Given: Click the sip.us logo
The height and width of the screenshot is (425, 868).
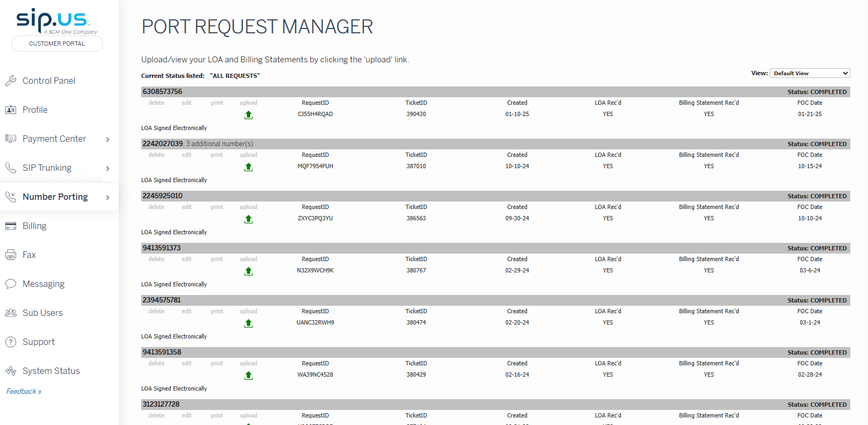Looking at the screenshot, I should pyautogui.click(x=56, y=21).
